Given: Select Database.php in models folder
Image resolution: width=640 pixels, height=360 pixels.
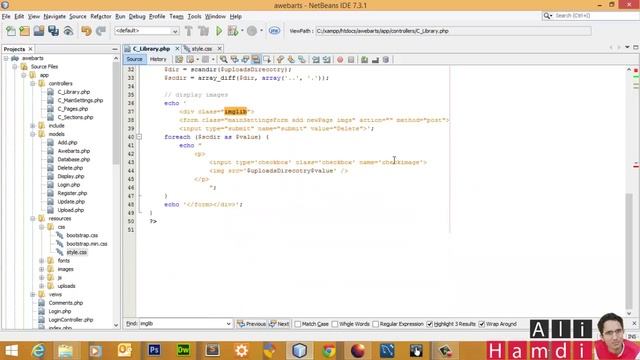Looking at the screenshot, I should 73,160.
